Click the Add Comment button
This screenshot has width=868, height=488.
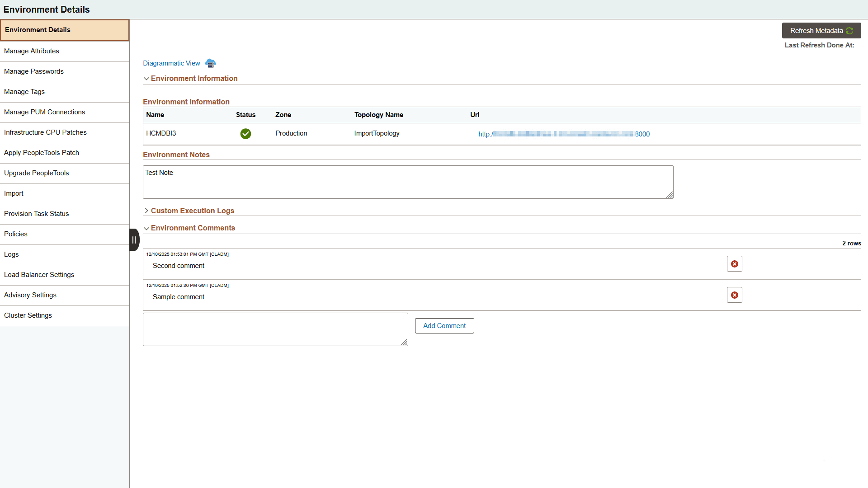[444, 326]
